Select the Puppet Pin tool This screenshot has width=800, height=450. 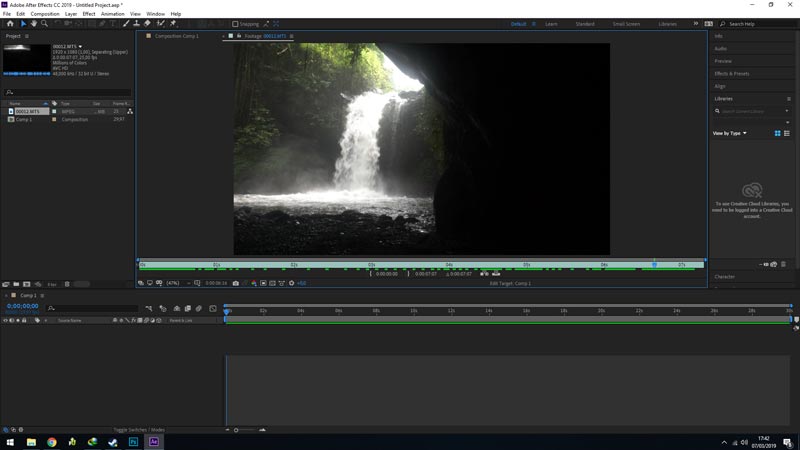coord(173,23)
